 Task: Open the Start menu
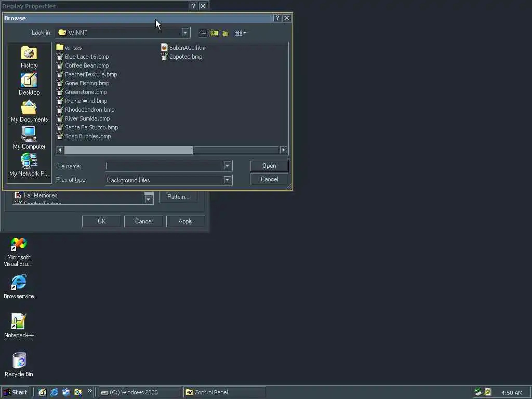pos(16,392)
